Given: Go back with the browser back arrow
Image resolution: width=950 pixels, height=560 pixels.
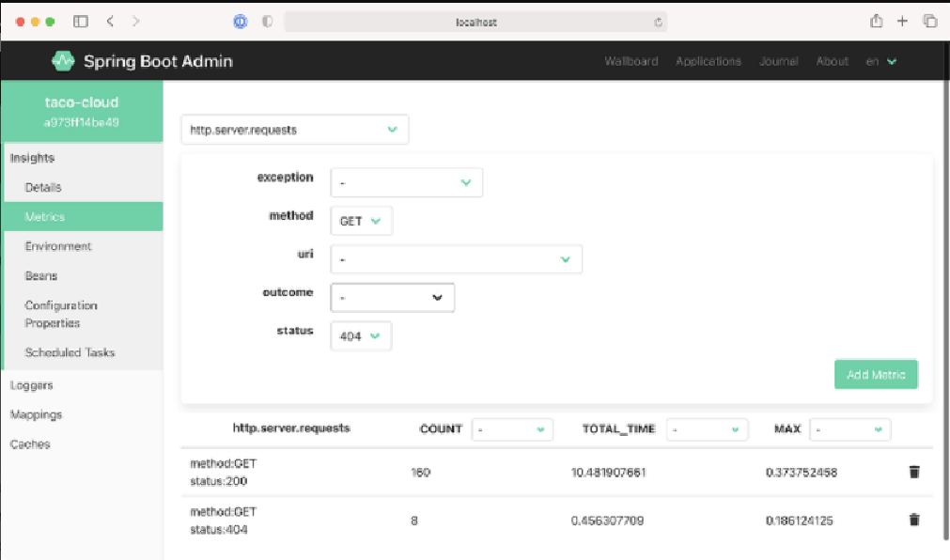Looking at the screenshot, I should (x=110, y=22).
